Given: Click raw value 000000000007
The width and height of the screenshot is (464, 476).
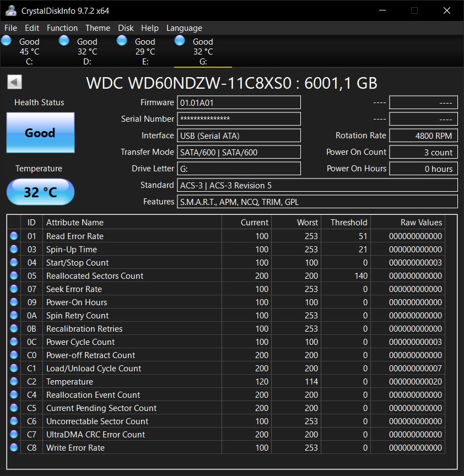Looking at the screenshot, I should click(416, 368).
